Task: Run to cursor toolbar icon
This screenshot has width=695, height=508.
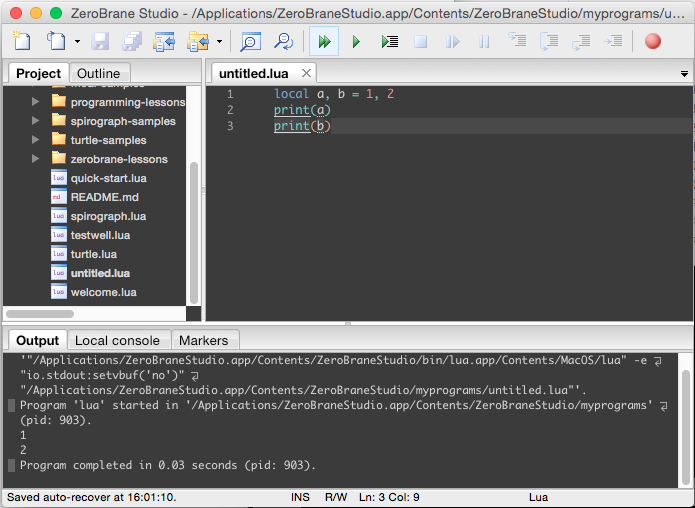Action: pos(390,42)
